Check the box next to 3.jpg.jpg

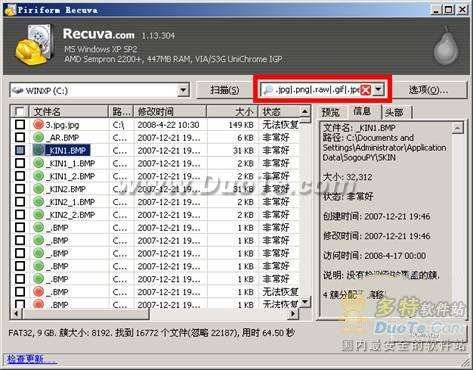click(20, 125)
